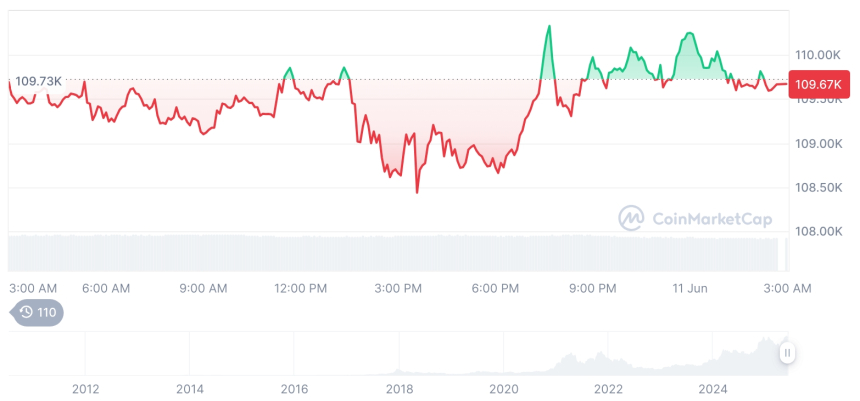Click the 109.73K opening price label
This screenshot has height=401, width=860.
(38, 80)
